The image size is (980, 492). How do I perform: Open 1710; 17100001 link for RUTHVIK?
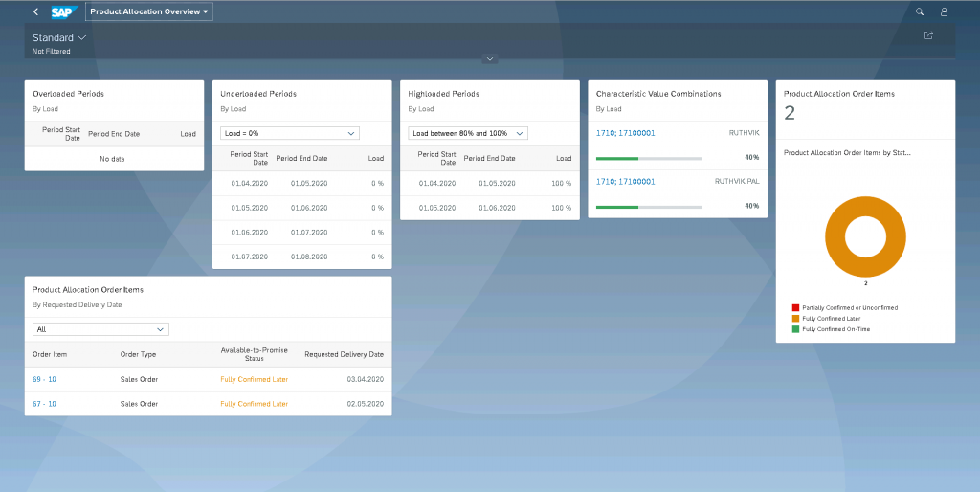pos(626,133)
